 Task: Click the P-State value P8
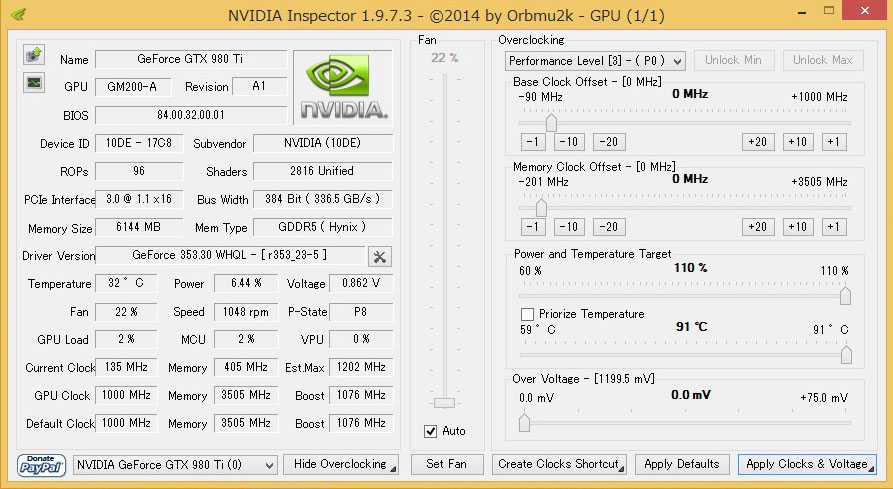361,311
